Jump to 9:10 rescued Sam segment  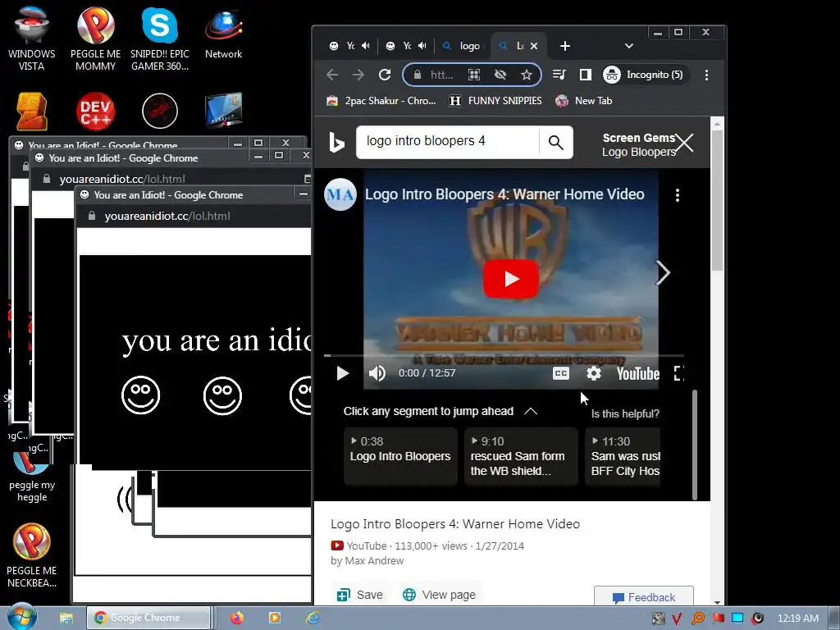(521, 456)
